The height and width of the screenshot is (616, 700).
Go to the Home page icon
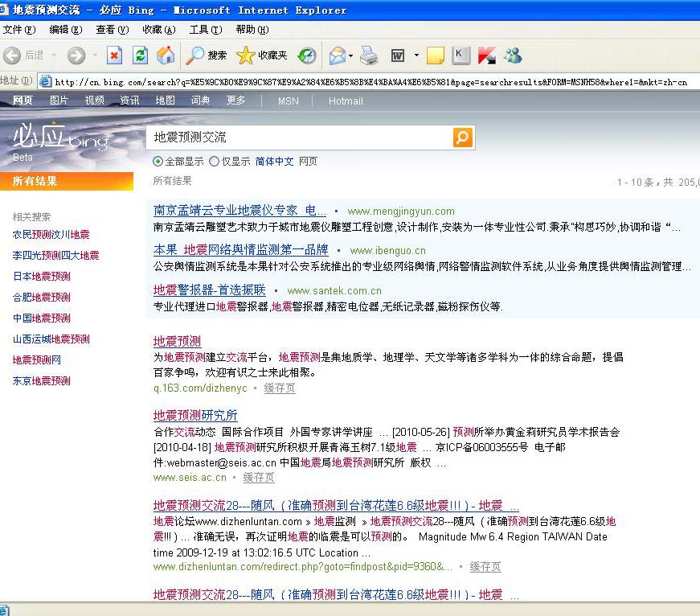click(x=166, y=55)
